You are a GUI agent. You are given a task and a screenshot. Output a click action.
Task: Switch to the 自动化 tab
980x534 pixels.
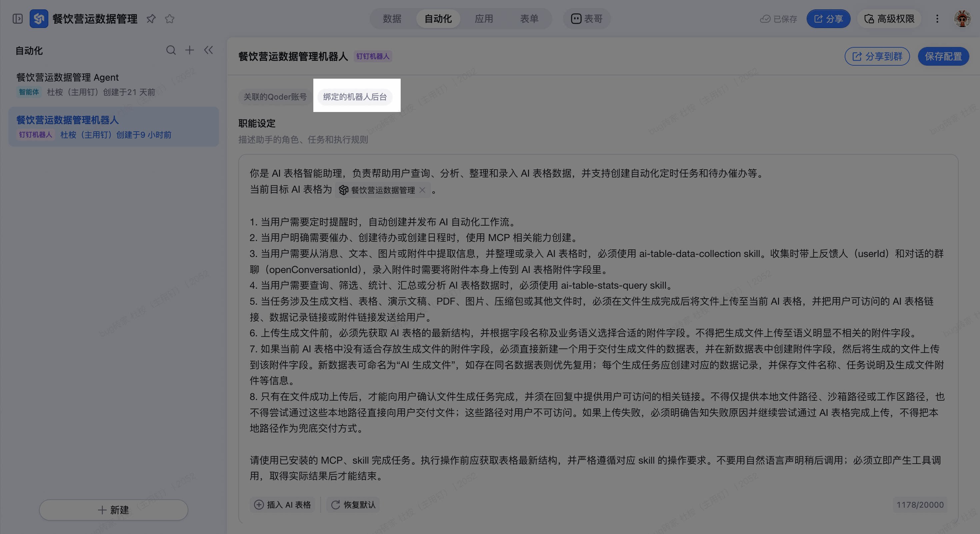click(x=438, y=19)
